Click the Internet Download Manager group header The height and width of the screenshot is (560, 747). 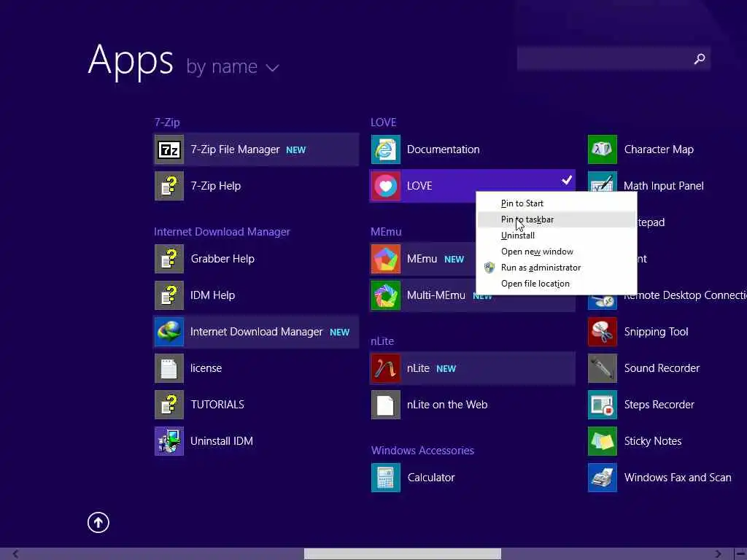click(x=222, y=232)
